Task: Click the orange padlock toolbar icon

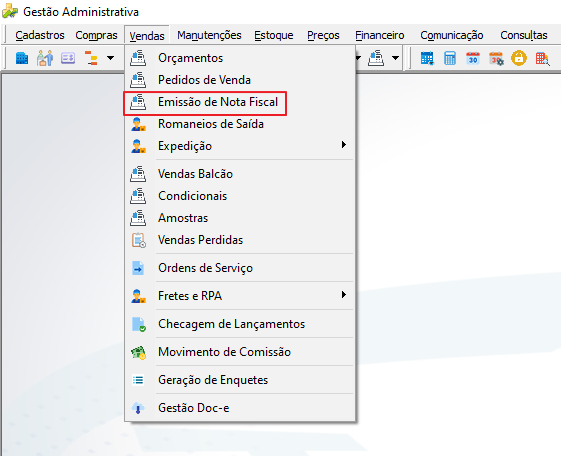Action: coord(519,58)
